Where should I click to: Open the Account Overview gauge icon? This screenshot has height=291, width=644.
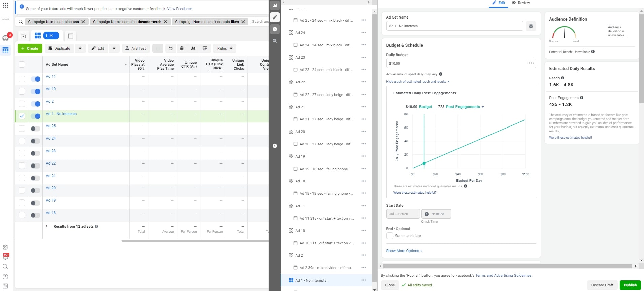[x=5, y=38]
